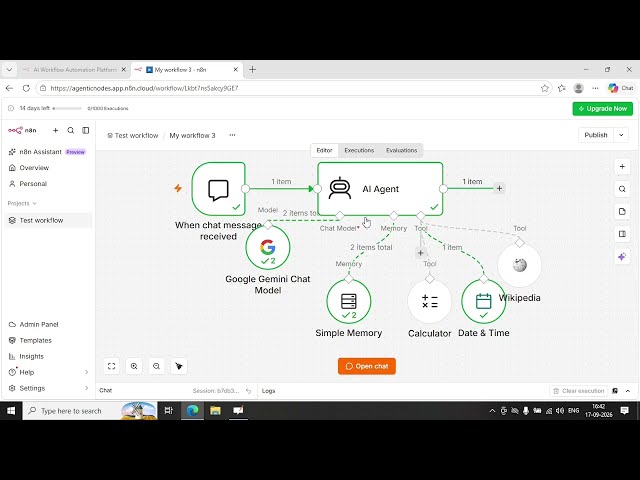
Task: Click the n8n logo in sidebar
Action: tap(22, 130)
